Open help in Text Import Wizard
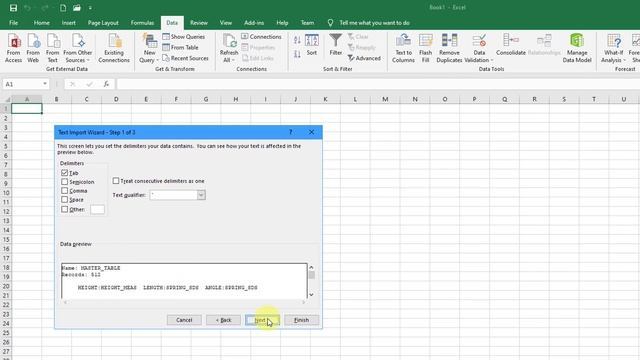 coord(291,132)
